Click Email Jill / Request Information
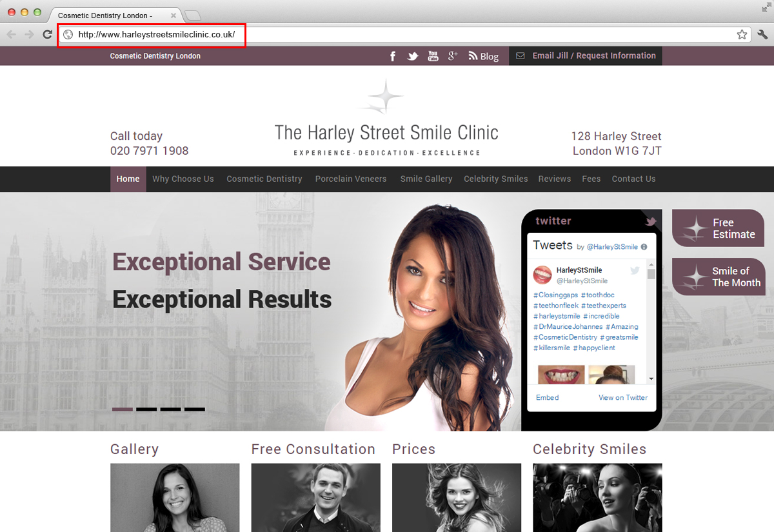Image resolution: width=774 pixels, height=532 pixels. pyautogui.click(x=586, y=56)
